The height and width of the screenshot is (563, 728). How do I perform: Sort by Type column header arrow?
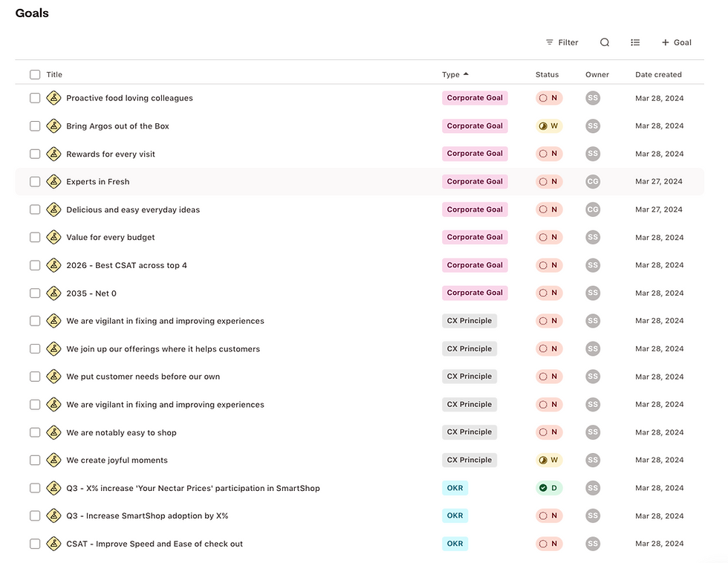(x=467, y=74)
